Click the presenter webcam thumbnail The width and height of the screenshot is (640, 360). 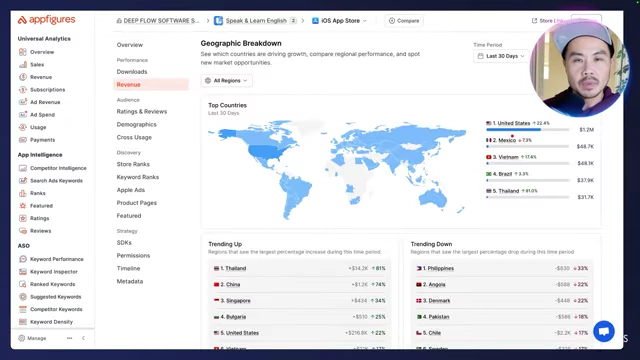click(580, 67)
